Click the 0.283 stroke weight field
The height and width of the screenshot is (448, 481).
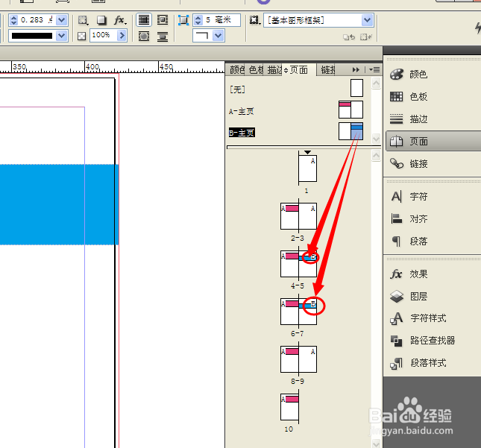click(x=37, y=20)
